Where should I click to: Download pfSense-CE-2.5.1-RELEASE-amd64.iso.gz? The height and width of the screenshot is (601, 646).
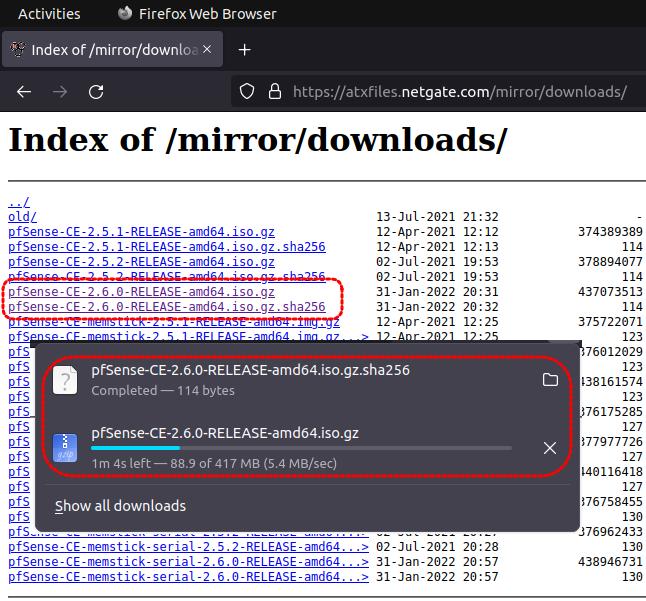pos(141,232)
